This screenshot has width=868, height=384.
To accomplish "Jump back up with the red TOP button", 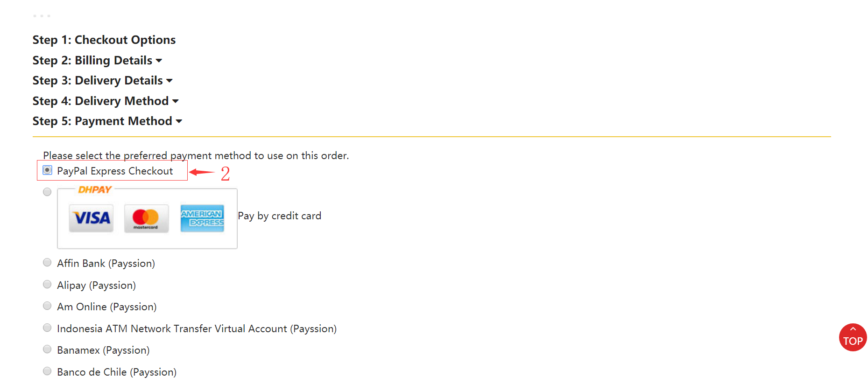I will point(853,337).
